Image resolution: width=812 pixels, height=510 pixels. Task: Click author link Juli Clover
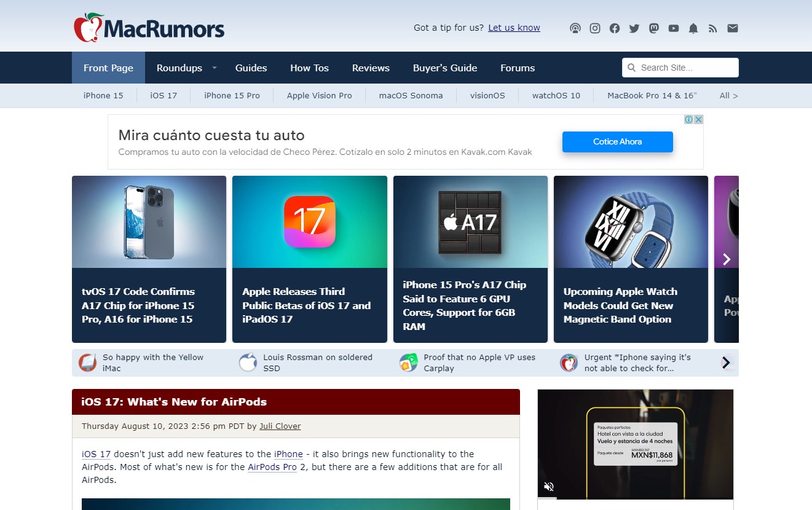point(280,426)
